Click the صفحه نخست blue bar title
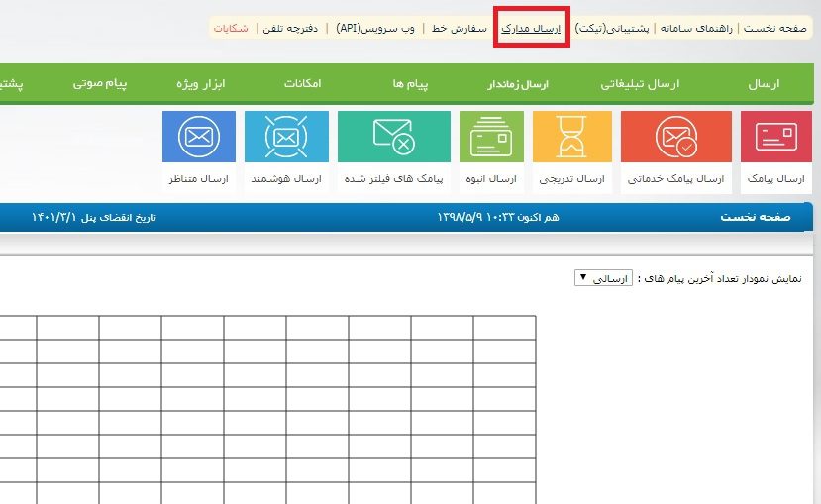Viewport: 821px width, 504px height. pyautogui.click(x=756, y=217)
